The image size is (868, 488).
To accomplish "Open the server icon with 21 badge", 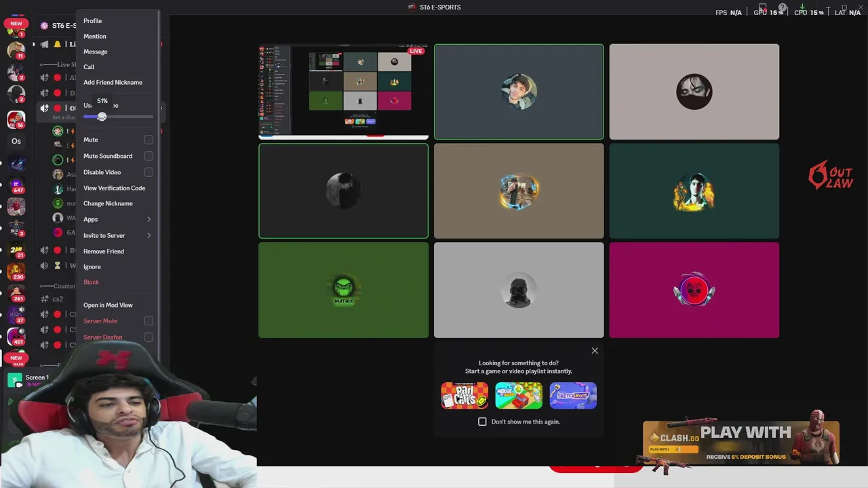I will [x=16, y=250].
